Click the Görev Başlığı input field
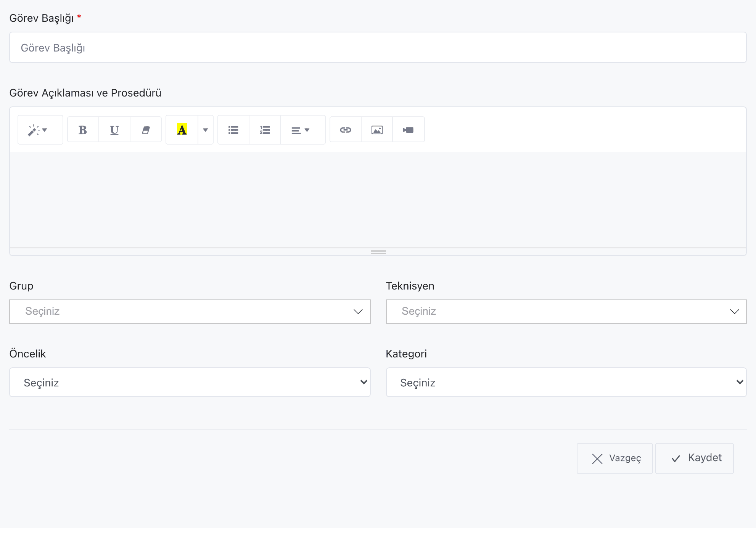This screenshot has width=756, height=547. coord(378,47)
